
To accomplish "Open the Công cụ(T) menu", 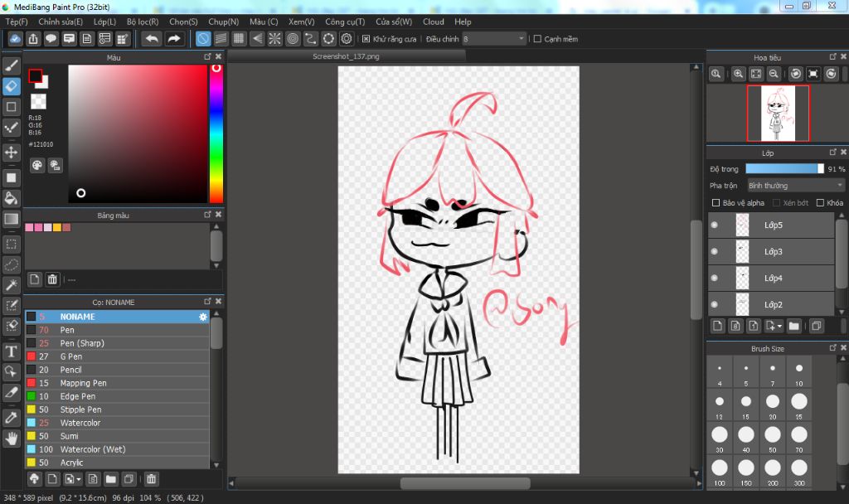I will [345, 22].
